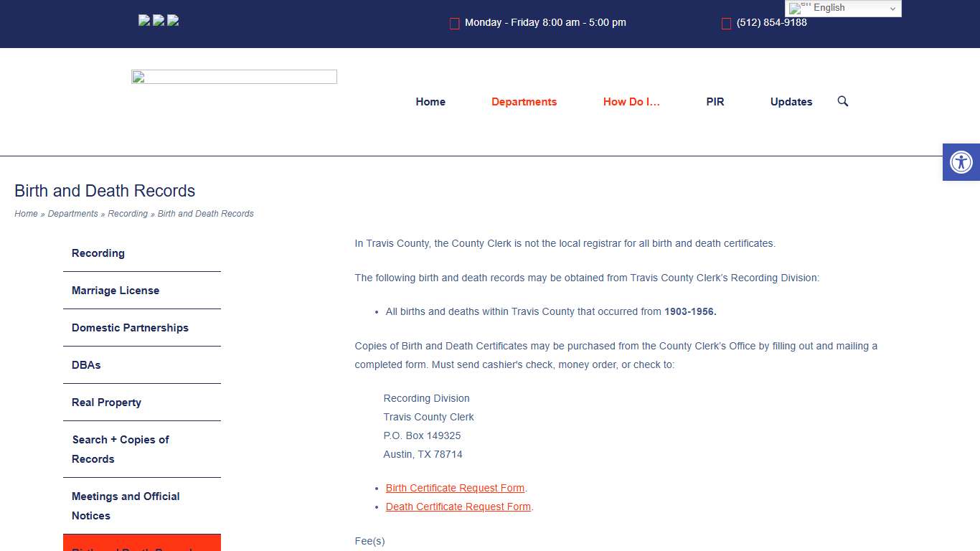This screenshot has height=551, width=980.
Task: Click the accessibility widget icon
Action: (x=961, y=162)
